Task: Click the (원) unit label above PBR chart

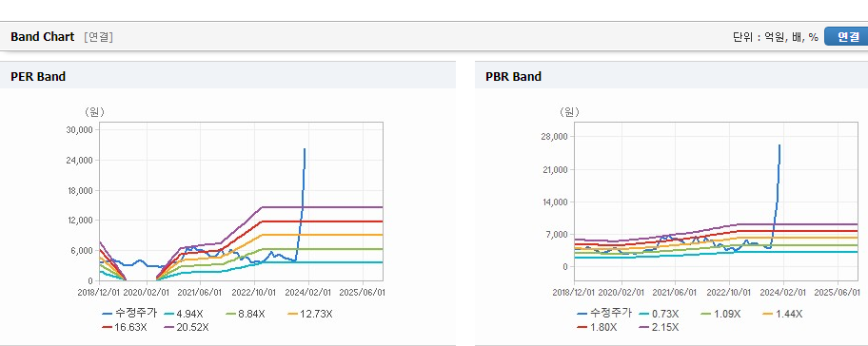Action: 569,112
